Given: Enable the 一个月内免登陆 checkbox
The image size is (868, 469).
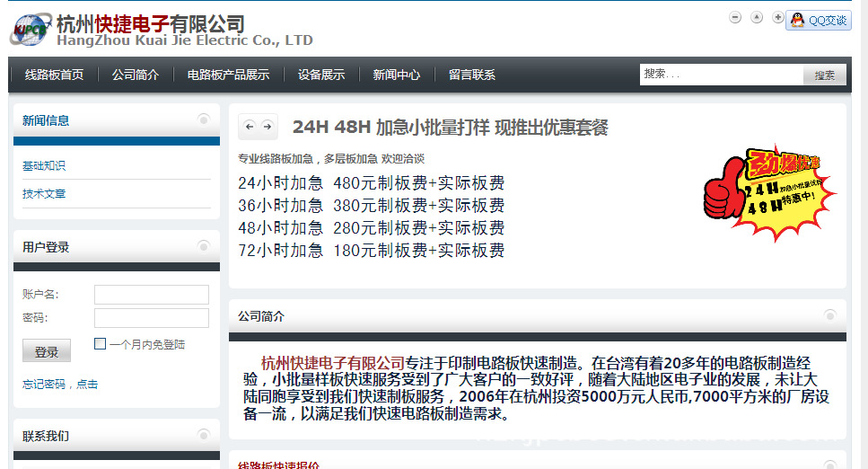Looking at the screenshot, I should pyautogui.click(x=101, y=343).
